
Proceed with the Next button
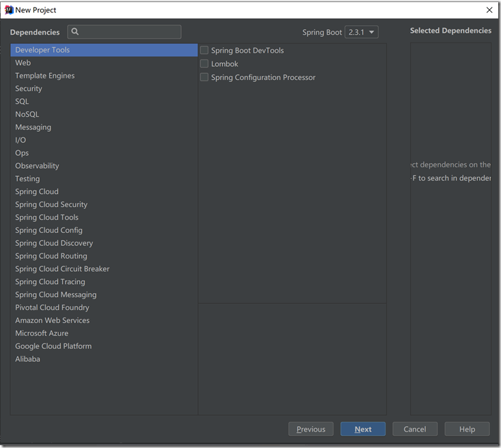pos(363,429)
